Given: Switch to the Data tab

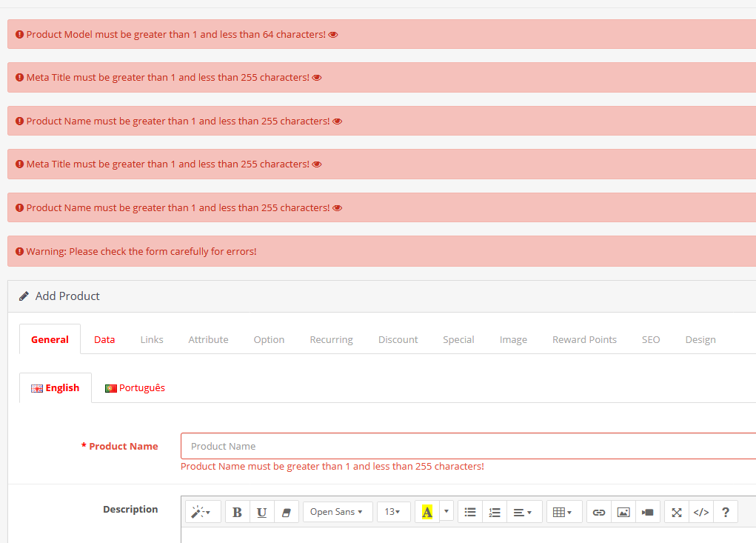Looking at the screenshot, I should [x=104, y=339].
